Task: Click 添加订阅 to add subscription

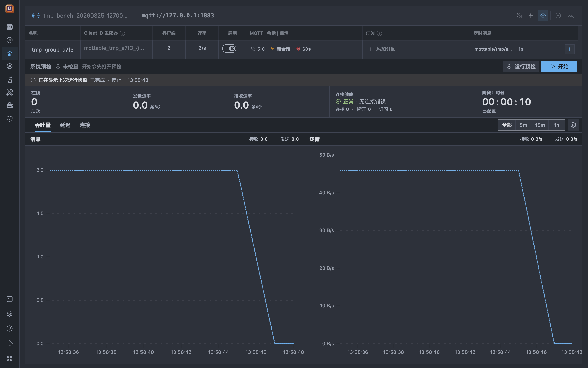Action: click(382, 49)
